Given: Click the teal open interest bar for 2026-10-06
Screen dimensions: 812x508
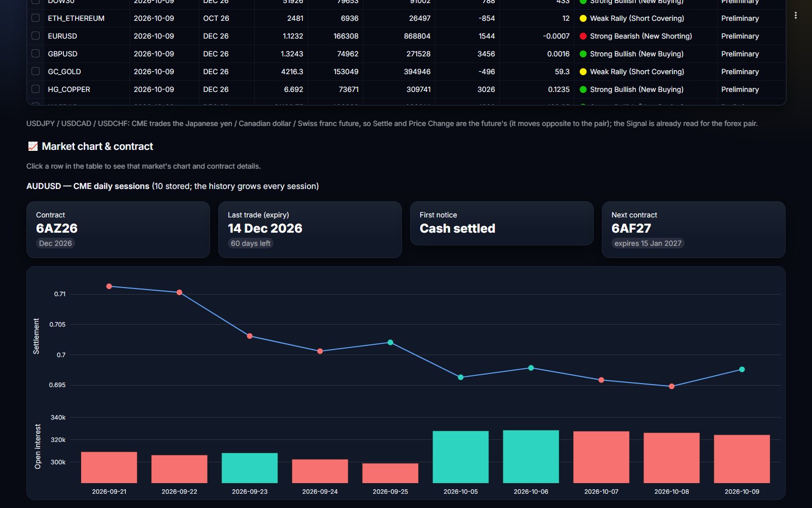Looking at the screenshot, I should point(531,457).
